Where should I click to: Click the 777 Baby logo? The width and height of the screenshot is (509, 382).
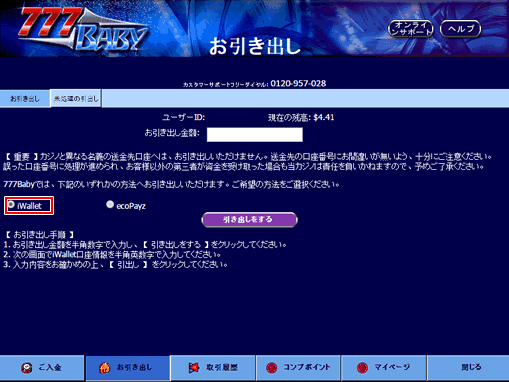[83, 29]
